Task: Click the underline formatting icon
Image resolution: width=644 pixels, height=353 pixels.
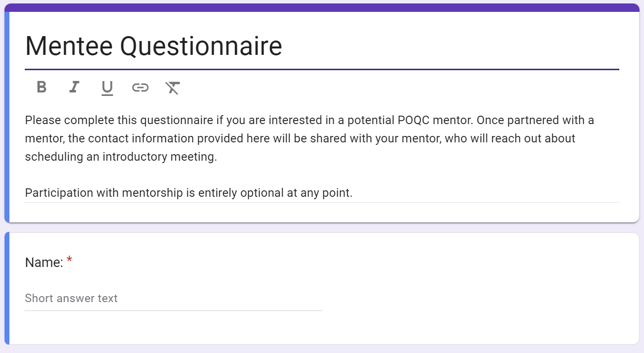Action: [107, 88]
